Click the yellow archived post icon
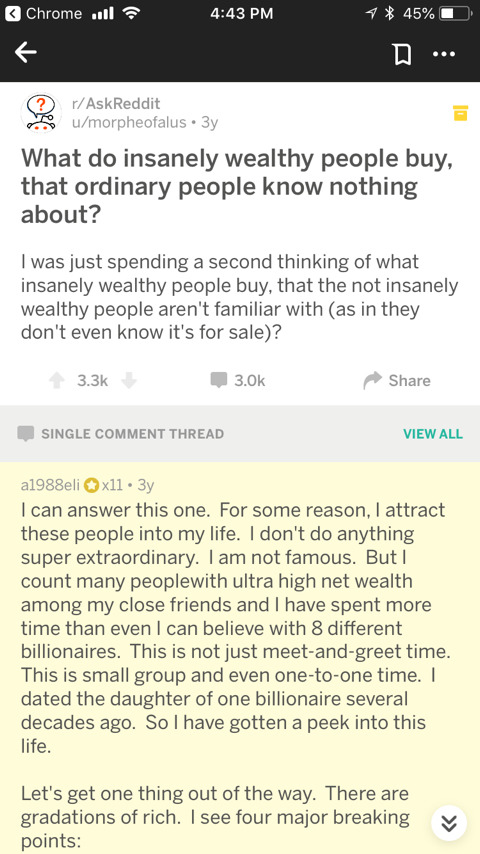The image size is (480, 854). coord(460,113)
